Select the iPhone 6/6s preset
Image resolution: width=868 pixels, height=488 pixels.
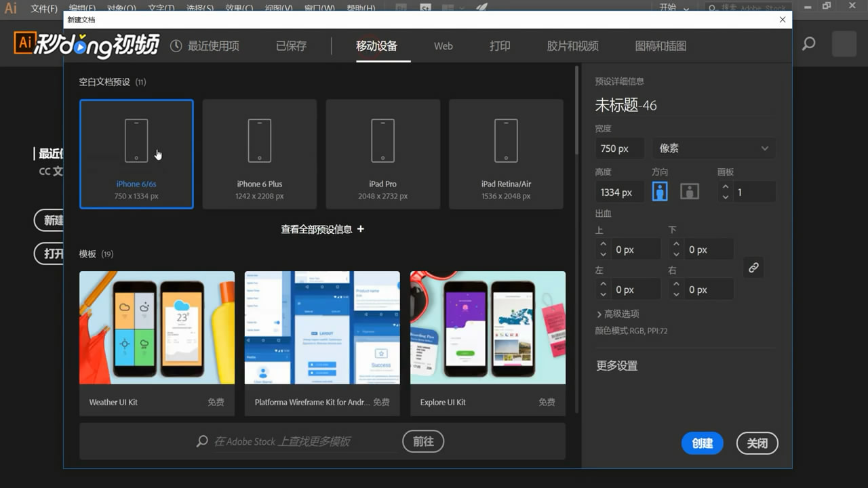click(136, 155)
